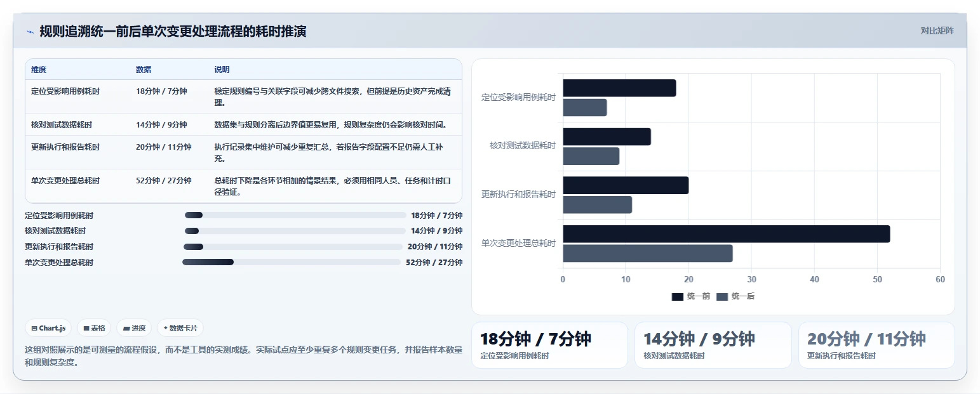Click table cell 14分钟 / 9分钟

(x=161, y=125)
